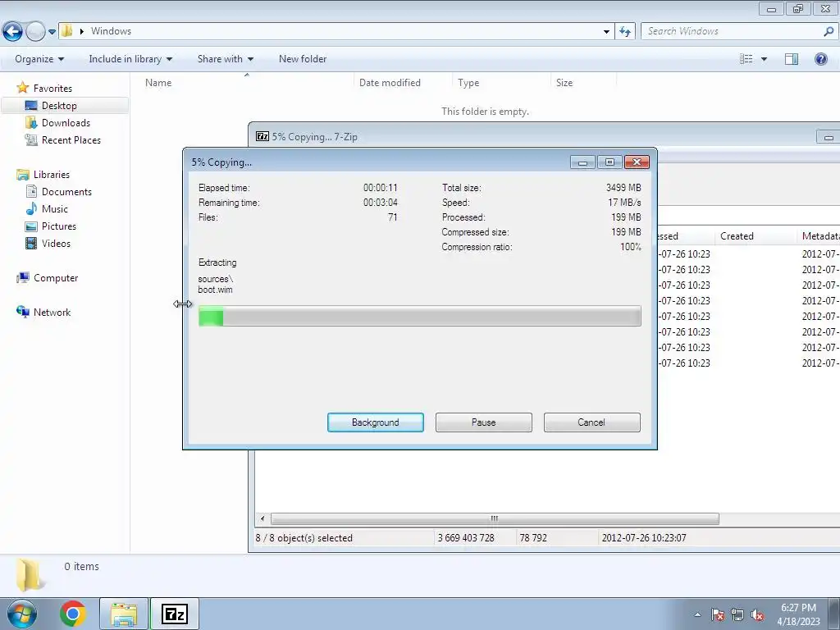
Task: Select Desktop under Favorites
Action: [x=59, y=106]
